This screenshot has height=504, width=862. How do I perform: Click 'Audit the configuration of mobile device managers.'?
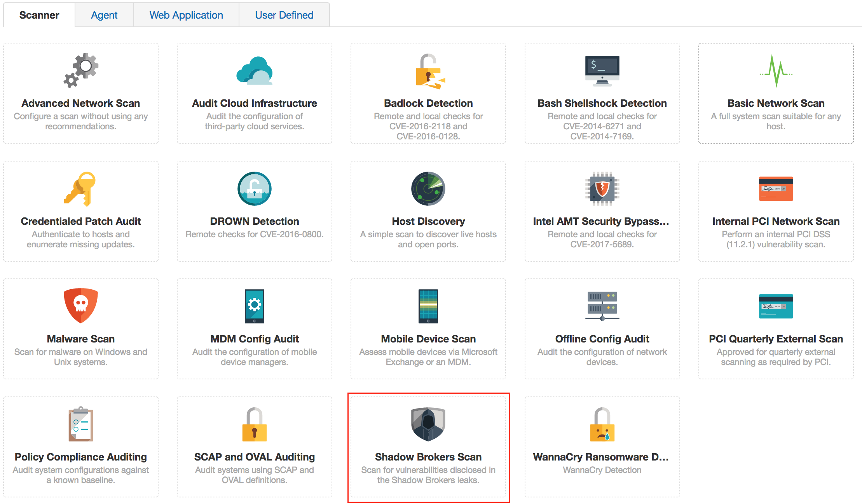tap(255, 357)
